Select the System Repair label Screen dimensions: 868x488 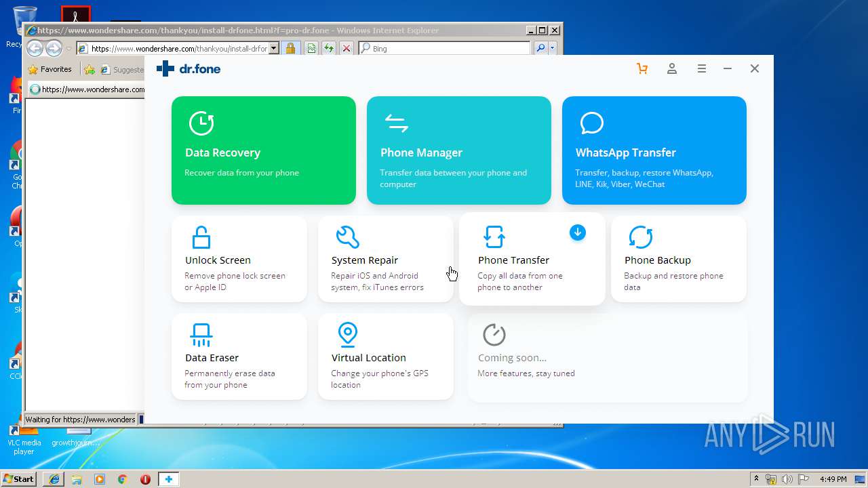coord(365,260)
